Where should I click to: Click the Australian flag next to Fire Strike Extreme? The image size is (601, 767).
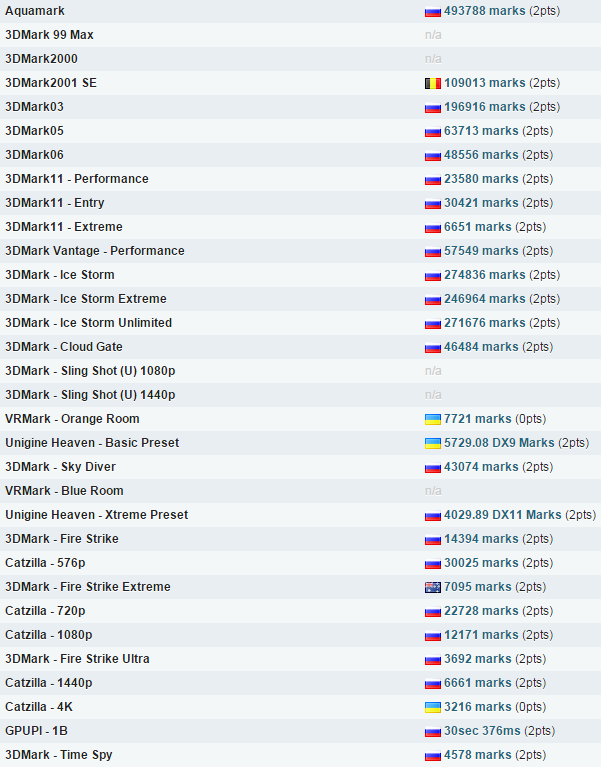coord(433,587)
